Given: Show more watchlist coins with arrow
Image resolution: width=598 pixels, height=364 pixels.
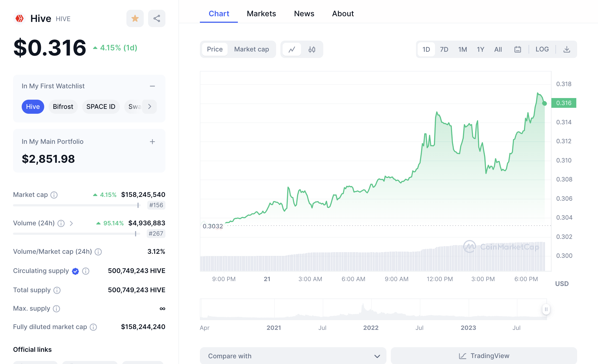Looking at the screenshot, I should [150, 107].
